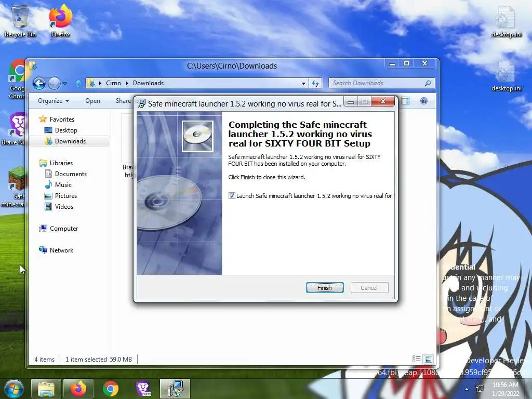Click Cancel in the setup wizard
The width and height of the screenshot is (532, 399).
(x=369, y=288)
